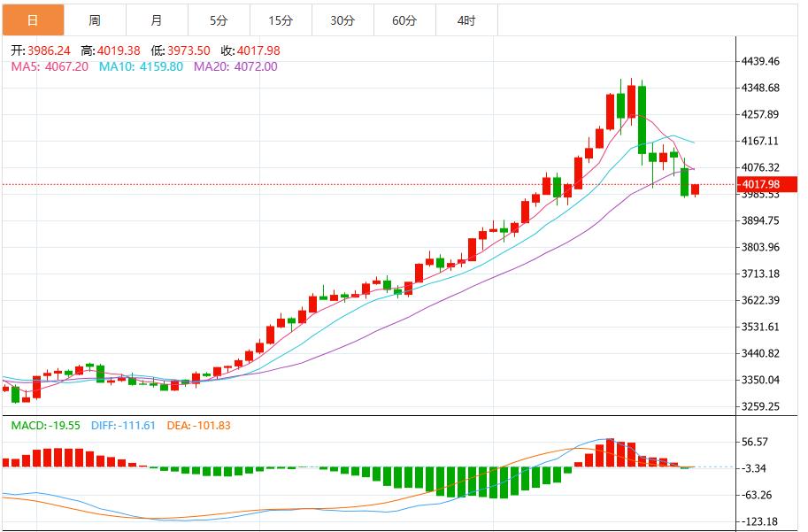Click the 收: 4017.98 close price text

[250, 50]
